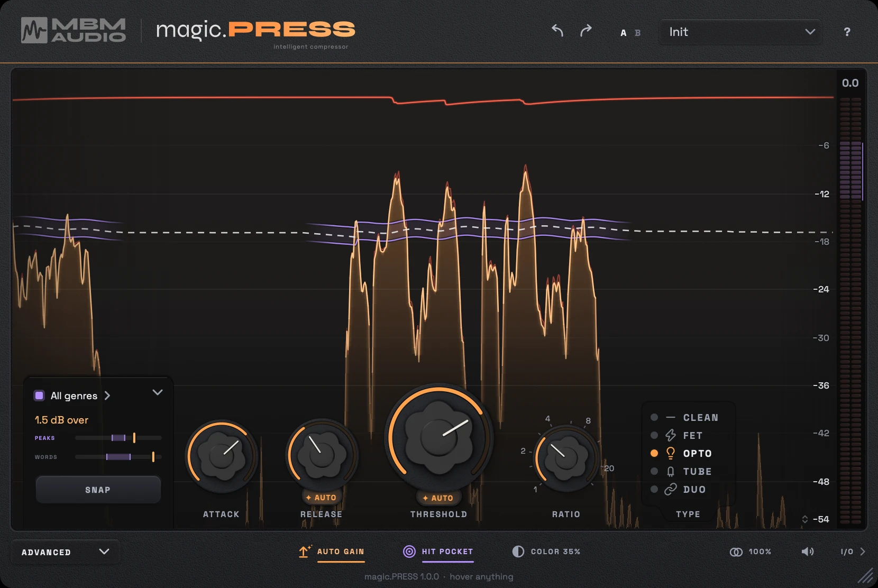Click the WORDS range slider

118,457
